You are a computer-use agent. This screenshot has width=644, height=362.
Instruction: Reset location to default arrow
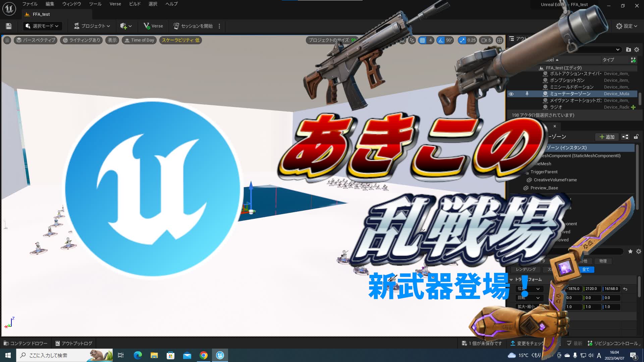coord(625,289)
